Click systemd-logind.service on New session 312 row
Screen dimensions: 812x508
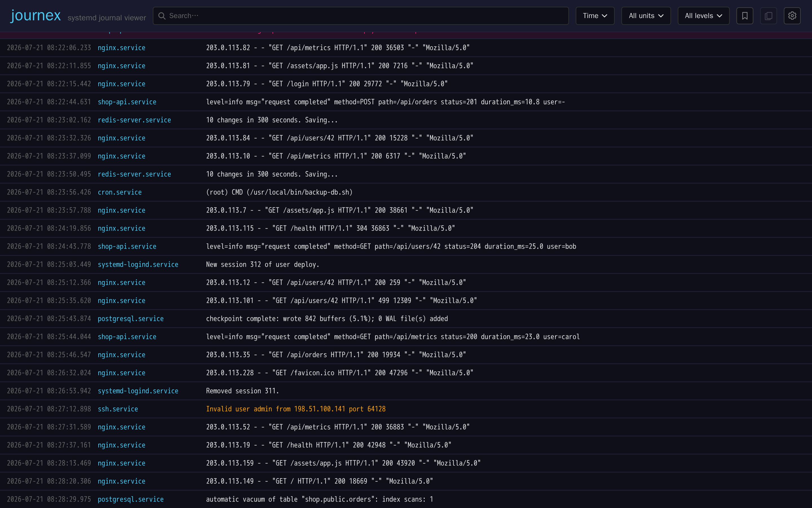[138, 264]
